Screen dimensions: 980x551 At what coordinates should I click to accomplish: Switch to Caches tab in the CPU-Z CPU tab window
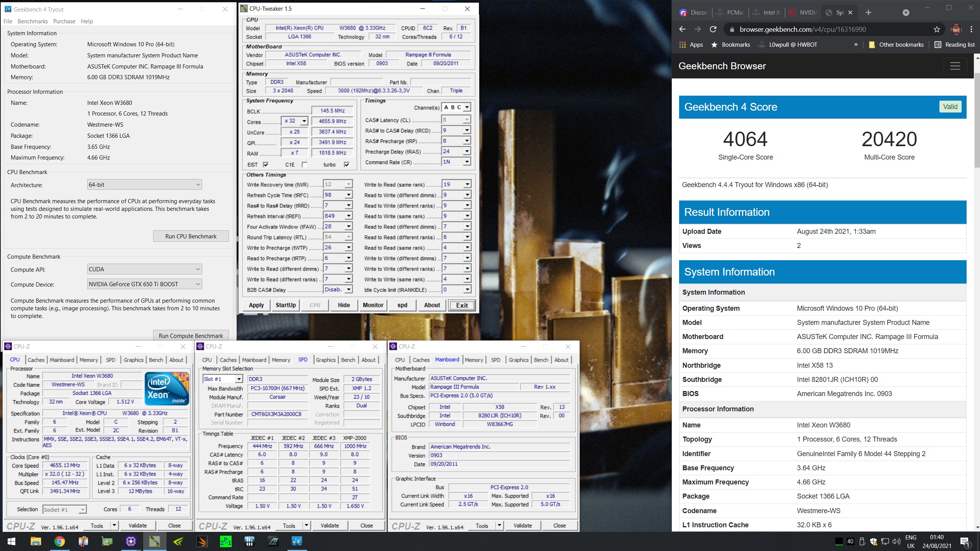[36, 360]
